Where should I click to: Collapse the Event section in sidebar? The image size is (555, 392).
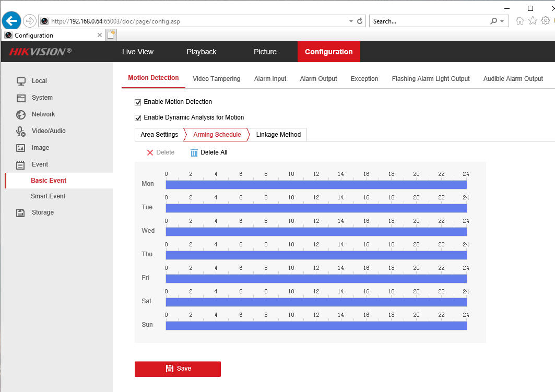[40, 164]
